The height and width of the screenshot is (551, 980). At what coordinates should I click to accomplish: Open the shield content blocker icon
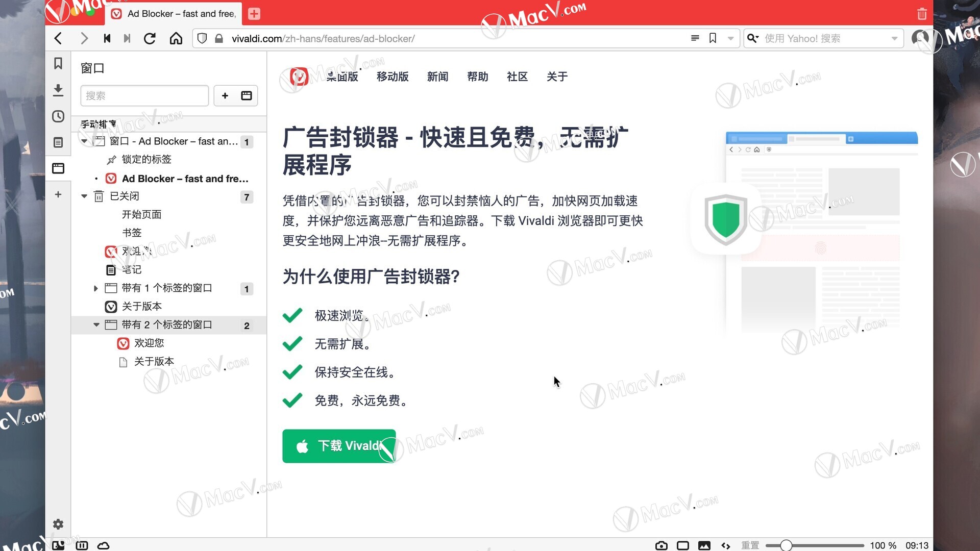point(202,38)
